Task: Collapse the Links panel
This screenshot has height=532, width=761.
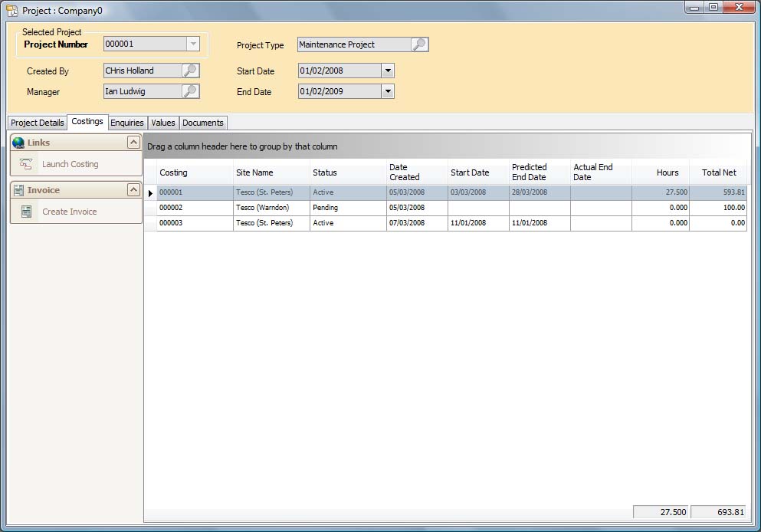Action: (133, 143)
